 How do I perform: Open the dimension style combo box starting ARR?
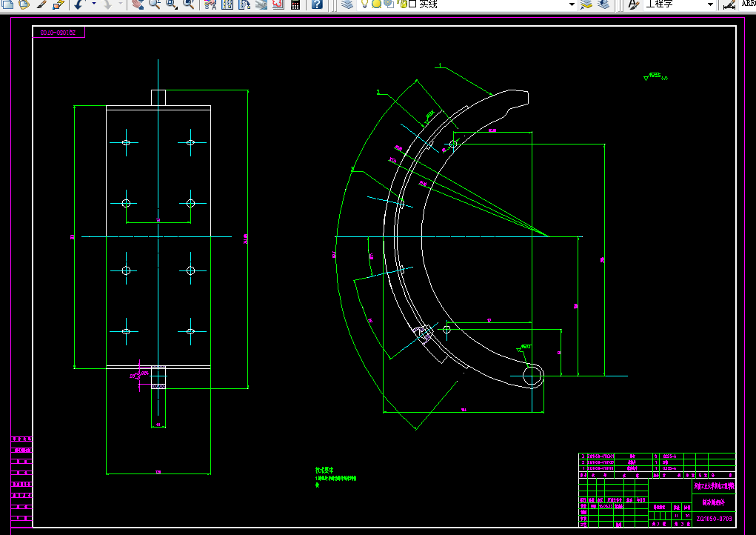749,4
